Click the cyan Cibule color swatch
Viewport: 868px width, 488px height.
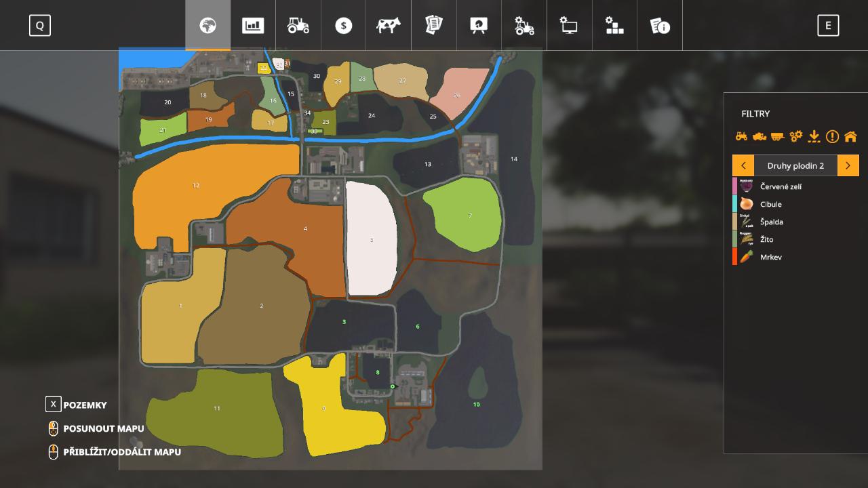[734, 204]
